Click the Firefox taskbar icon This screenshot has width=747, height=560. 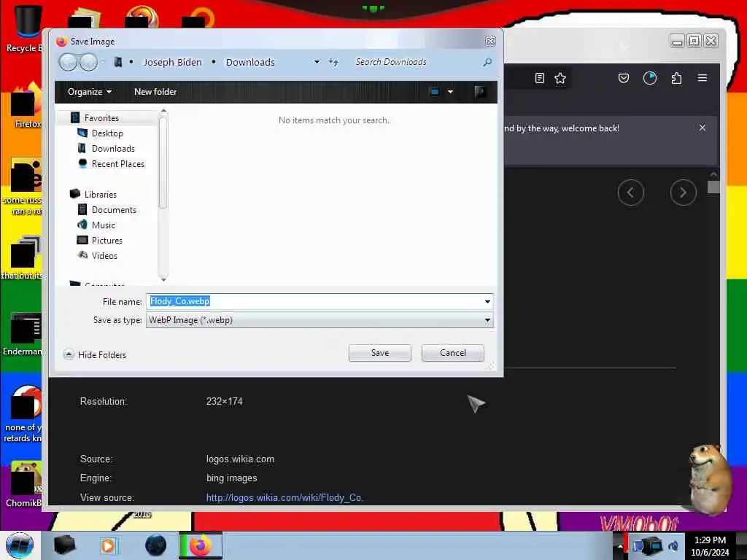click(201, 545)
